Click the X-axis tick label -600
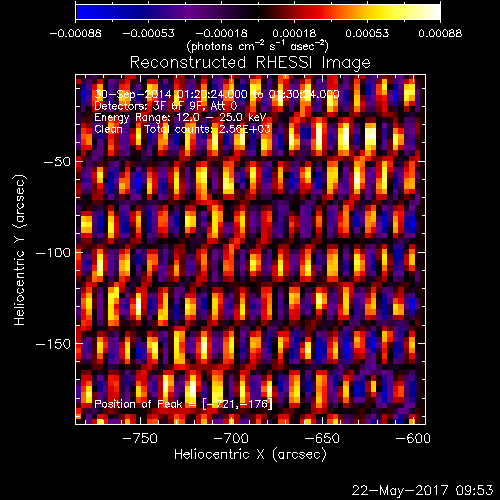 pos(413,438)
